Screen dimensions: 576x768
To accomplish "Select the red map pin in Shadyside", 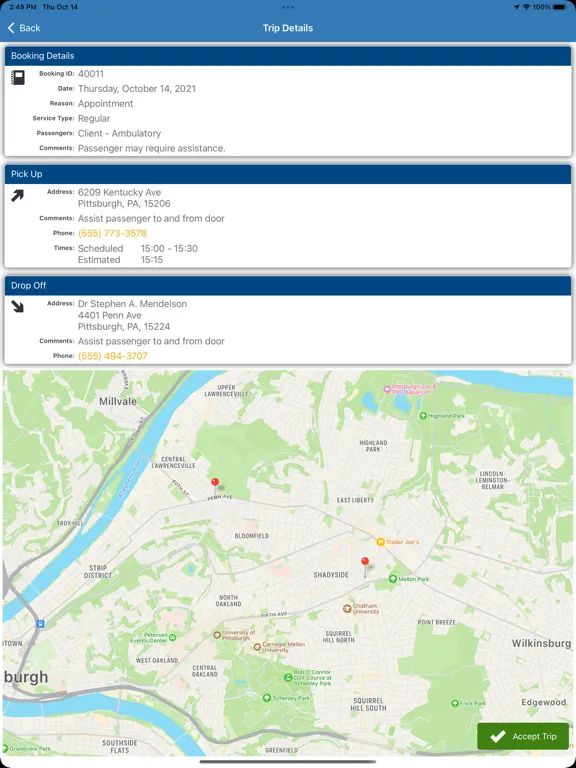I will tap(365, 562).
